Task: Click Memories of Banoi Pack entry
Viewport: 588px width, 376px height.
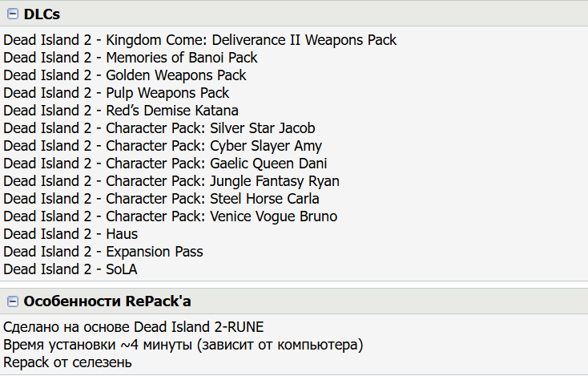Action: pyautogui.click(x=131, y=58)
